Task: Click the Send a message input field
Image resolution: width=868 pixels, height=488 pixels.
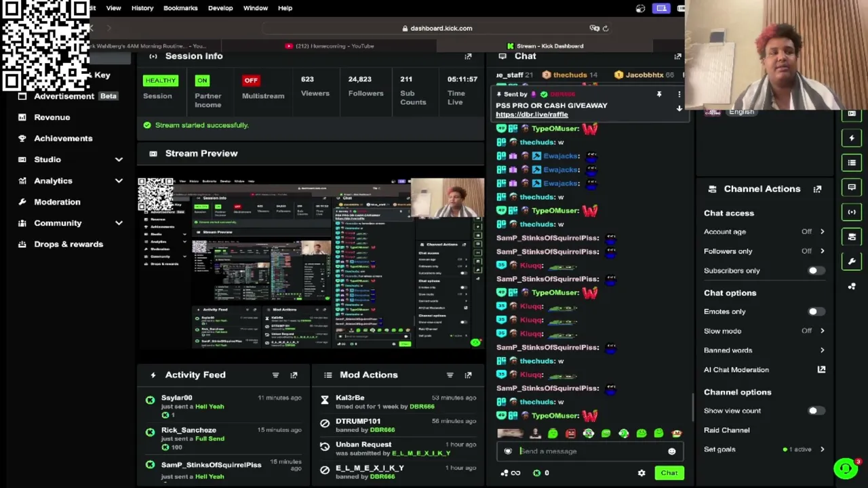Action: click(590, 451)
